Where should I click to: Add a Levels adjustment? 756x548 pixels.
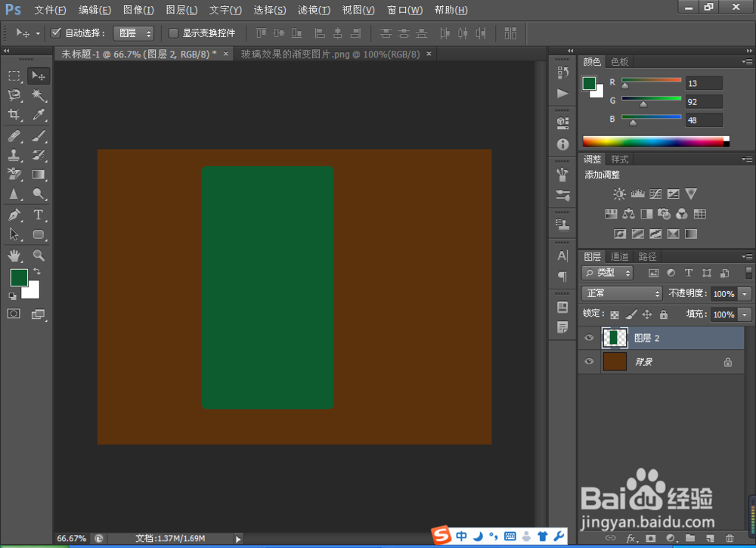tap(637, 194)
